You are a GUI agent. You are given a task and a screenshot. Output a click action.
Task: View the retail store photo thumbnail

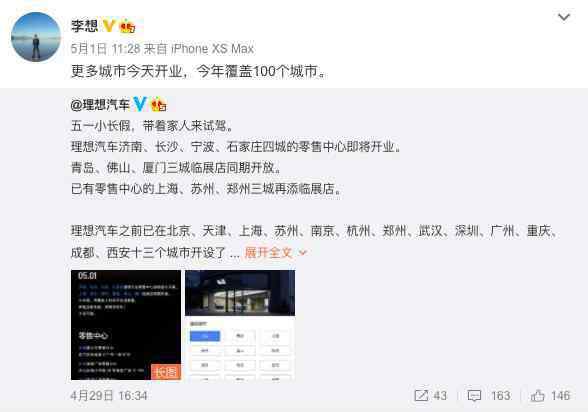click(x=240, y=325)
